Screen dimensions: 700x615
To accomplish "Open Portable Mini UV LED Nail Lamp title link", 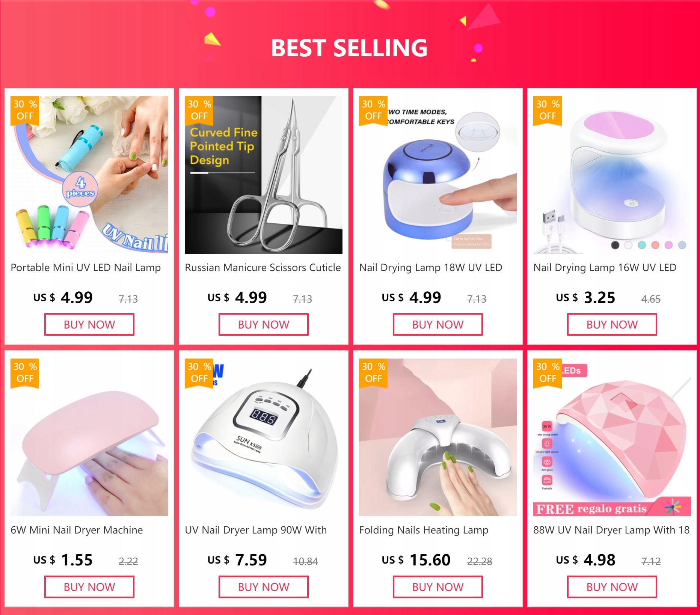I will pos(86,268).
